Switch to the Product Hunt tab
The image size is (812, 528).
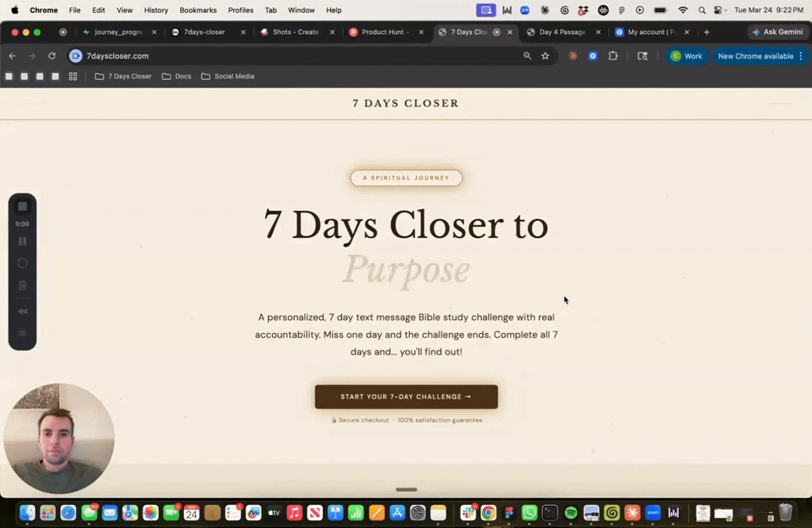point(386,32)
